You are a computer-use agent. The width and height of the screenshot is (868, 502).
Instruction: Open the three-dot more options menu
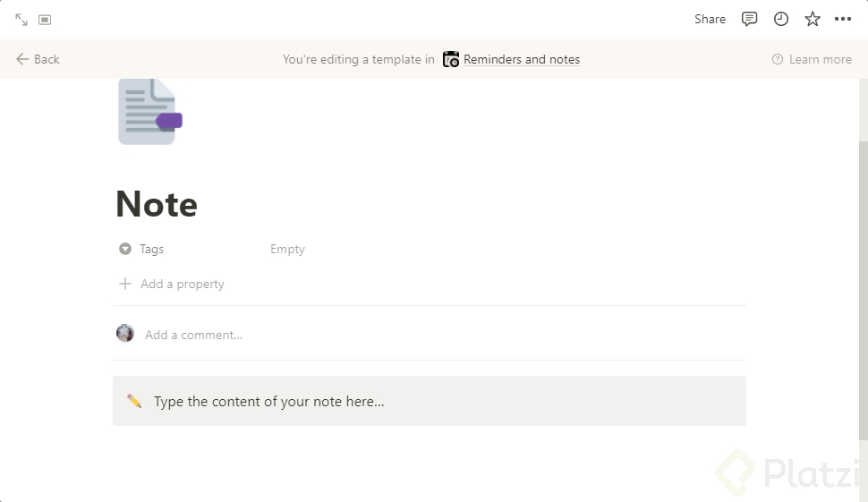tap(843, 19)
